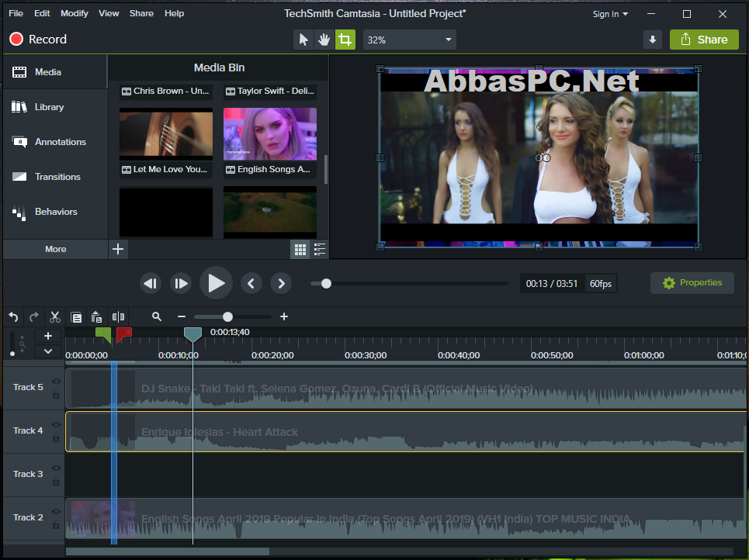The height and width of the screenshot is (560, 749).
Task: Click the scissors Cut icon
Action: [55, 317]
